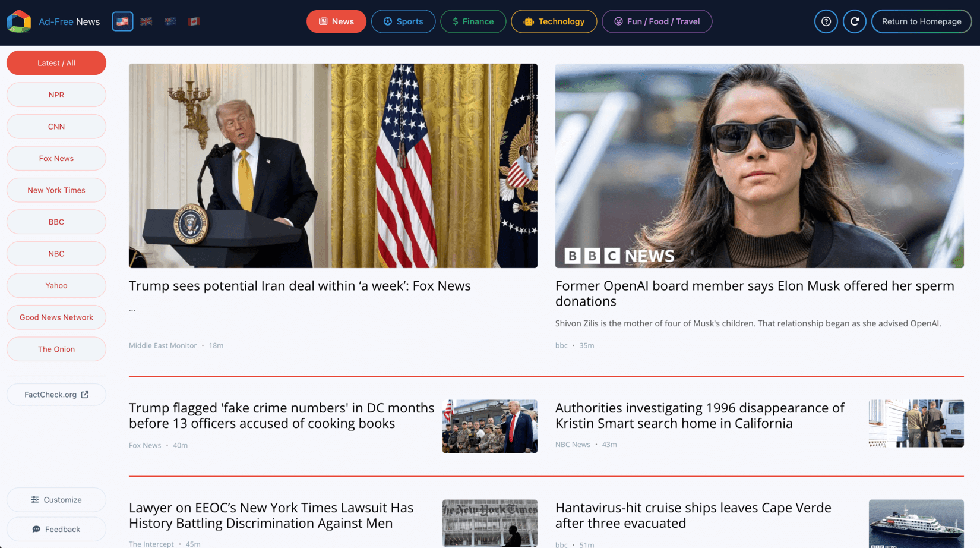
Task: Click the NBC News source label
Action: click(573, 445)
